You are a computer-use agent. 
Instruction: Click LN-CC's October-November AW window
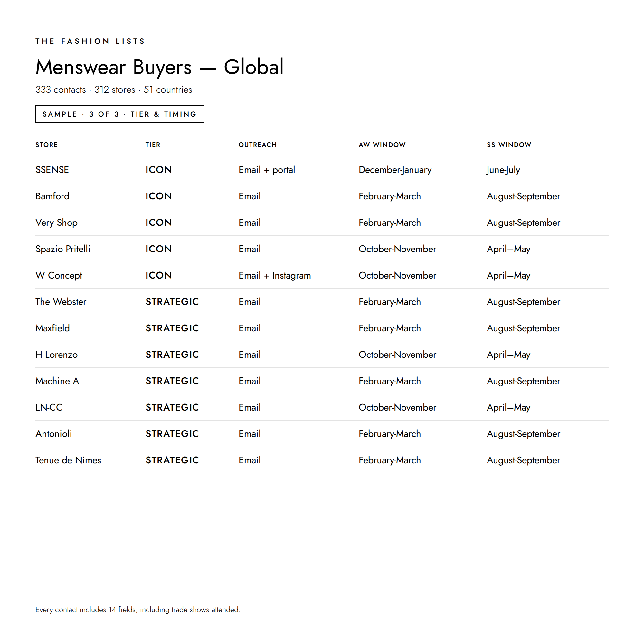(398, 407)
